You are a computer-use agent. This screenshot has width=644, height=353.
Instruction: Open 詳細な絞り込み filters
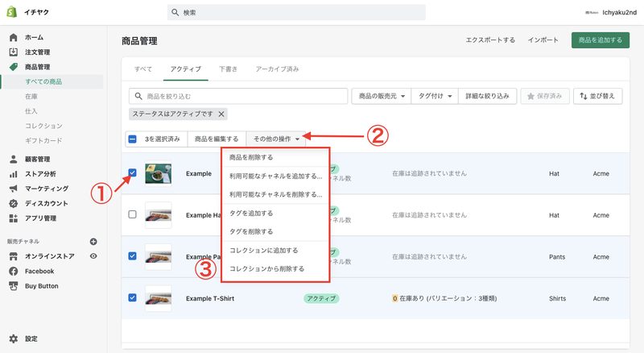[x=487, y=96]
